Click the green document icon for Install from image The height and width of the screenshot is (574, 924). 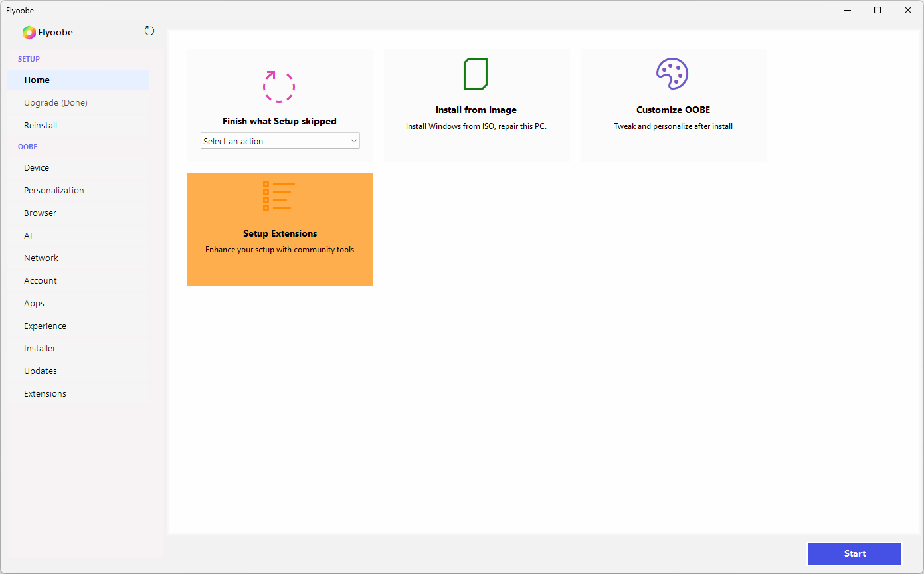click(x=476, y=74)
